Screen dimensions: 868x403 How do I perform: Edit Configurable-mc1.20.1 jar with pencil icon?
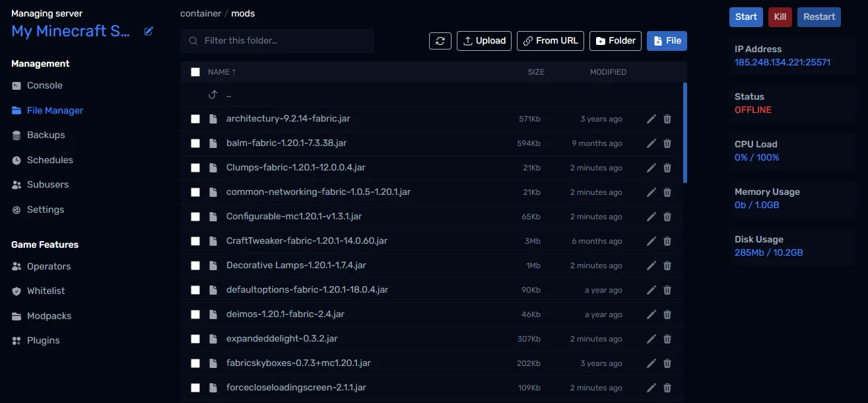pyautogui.click(x=651, y=217)
